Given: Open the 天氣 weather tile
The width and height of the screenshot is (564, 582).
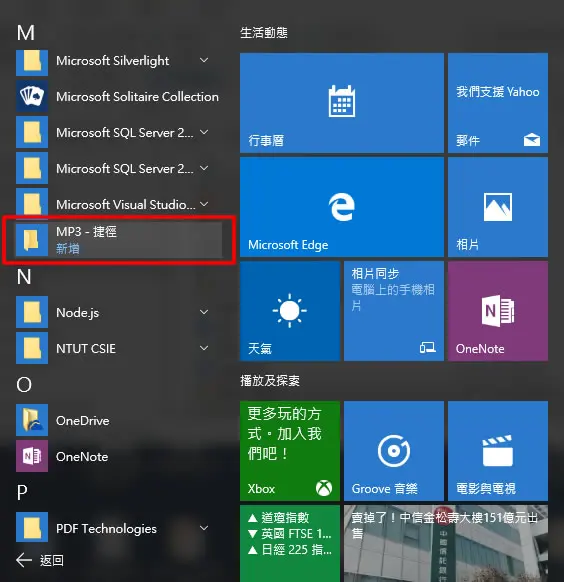Looking at the screenshot, I should [x=290, y=311].
